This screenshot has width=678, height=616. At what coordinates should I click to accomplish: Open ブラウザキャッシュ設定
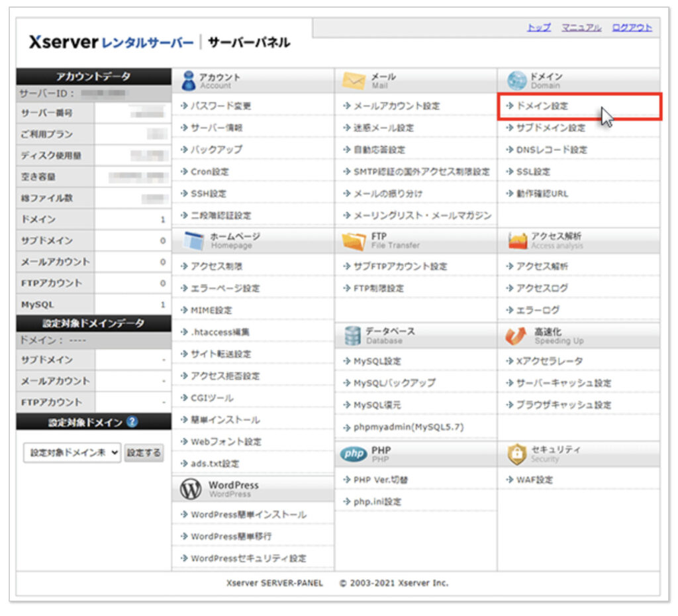pyautogui.click(x=564, y=405)
